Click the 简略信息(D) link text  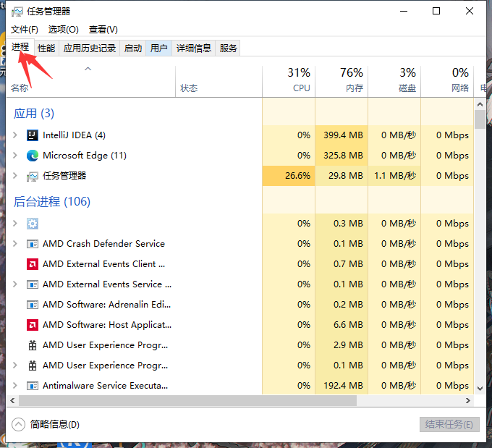54,425
